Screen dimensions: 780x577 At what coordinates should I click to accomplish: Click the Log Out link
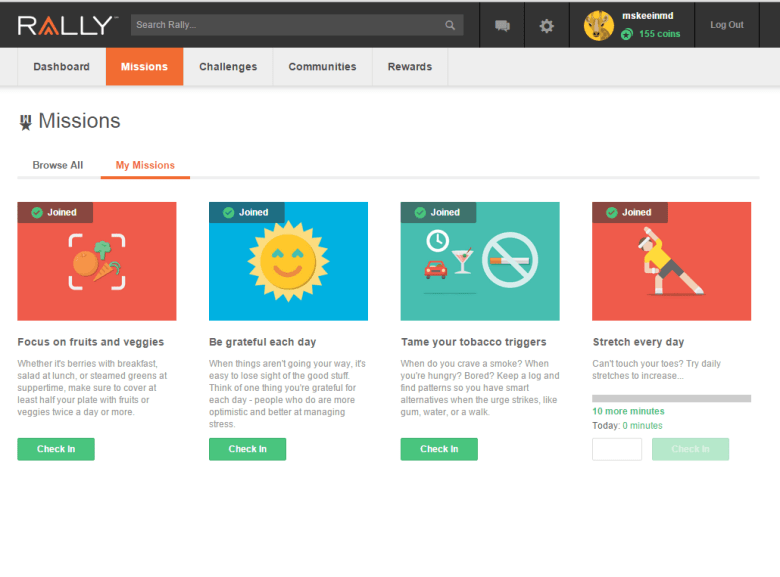[727, 25]
